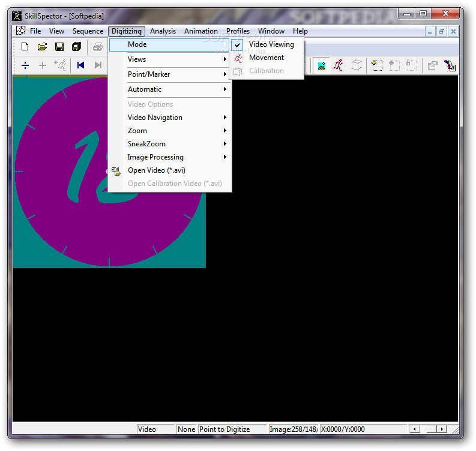Click the Image:258/148 status field
The image size is (476, 451).
click(x=294, y=429)
